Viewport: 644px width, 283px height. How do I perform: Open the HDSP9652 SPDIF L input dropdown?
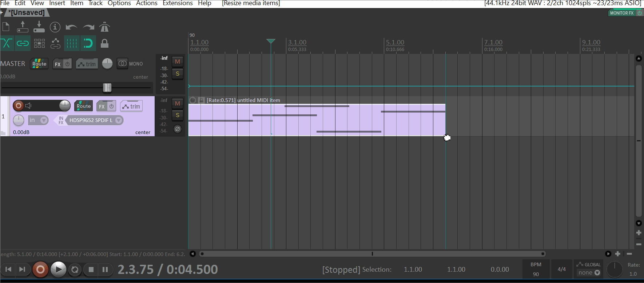(95, 120)
